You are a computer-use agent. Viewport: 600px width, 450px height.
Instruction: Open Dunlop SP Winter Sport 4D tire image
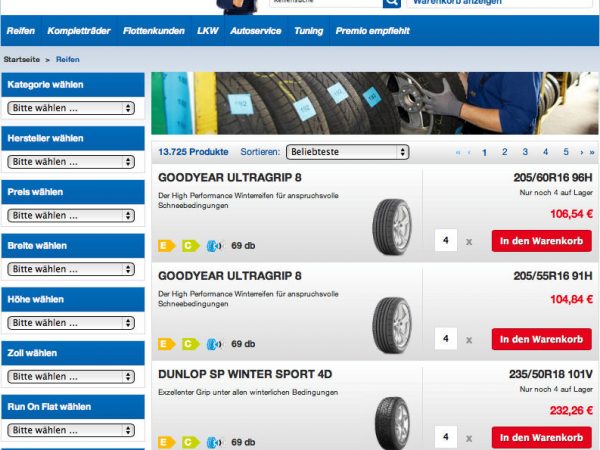[392, 423]
